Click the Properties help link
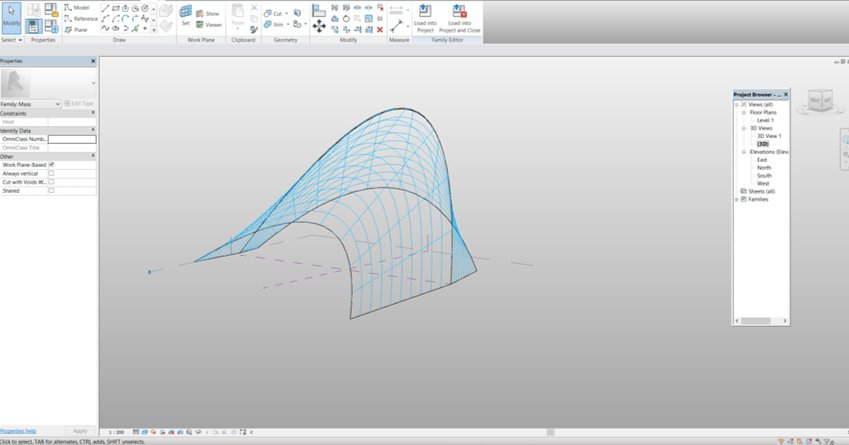Viewport: 849px width, 445px height. tap(18, 431)
